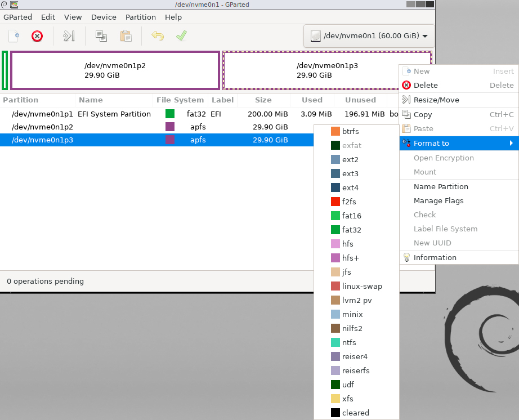
Task: Click the window menu icon in title bar
Action: coord(4,5)
